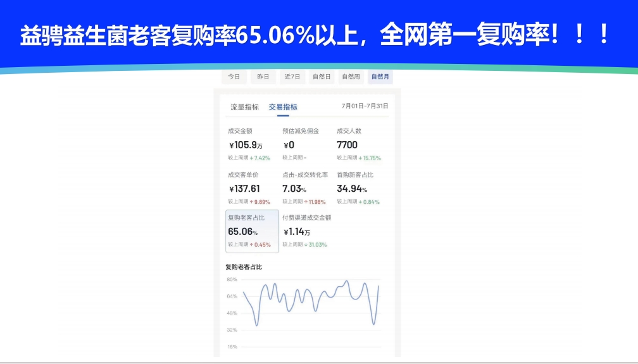The height and width of the screenshot is (364, 638).
Task: Open the 流量指标 tab
Action: click(x=244, y=107)
